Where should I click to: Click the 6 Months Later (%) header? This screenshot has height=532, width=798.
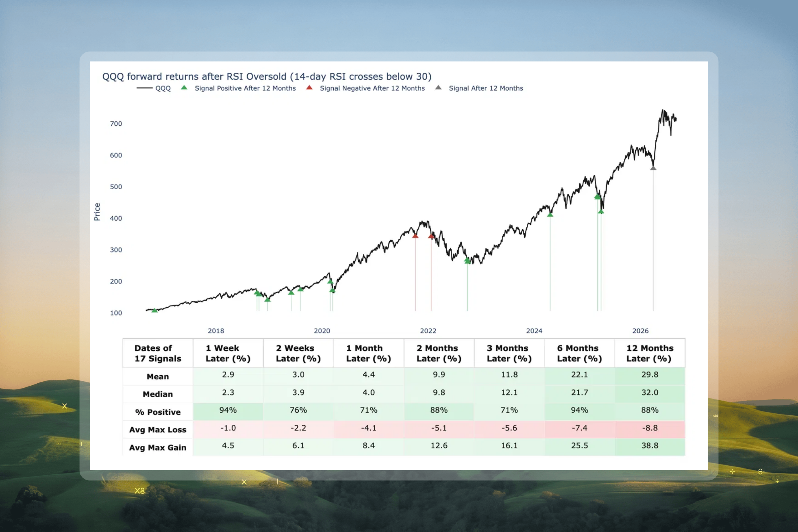579,353
